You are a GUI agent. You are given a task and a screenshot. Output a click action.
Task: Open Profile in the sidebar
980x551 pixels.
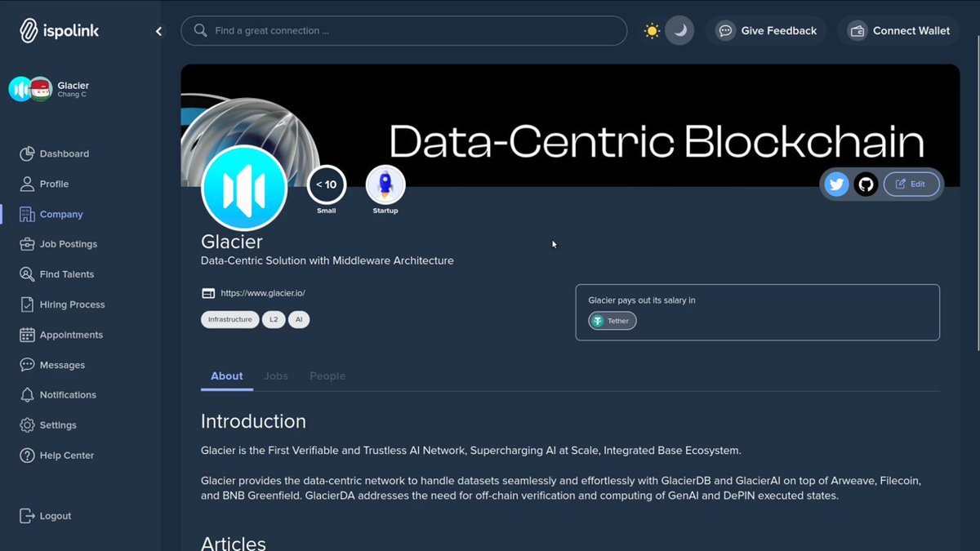(44, 184)
